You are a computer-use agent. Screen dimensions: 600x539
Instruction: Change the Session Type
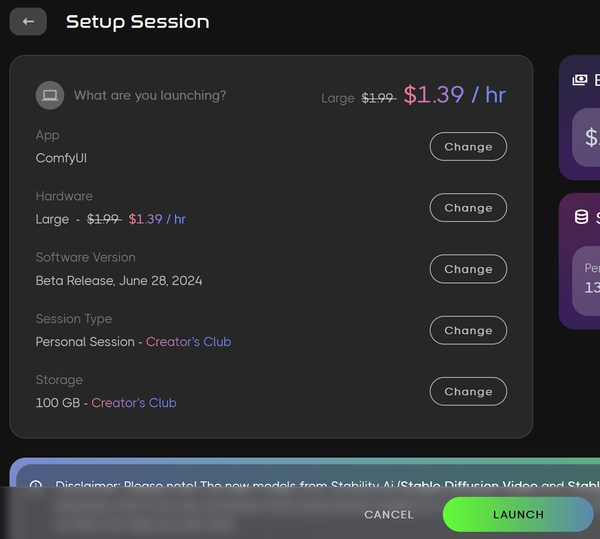[x=468, y=330]
